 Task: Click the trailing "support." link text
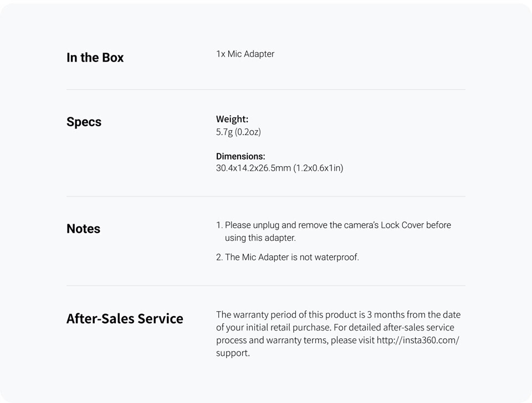(x=233, y=353)
